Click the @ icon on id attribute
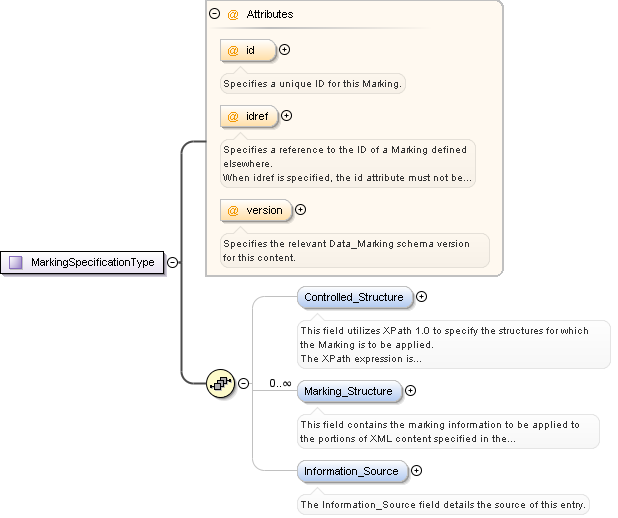 [232, 50]
